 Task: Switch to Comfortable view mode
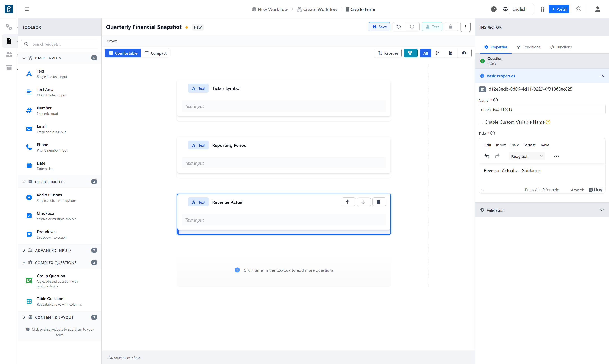point(123,53)
